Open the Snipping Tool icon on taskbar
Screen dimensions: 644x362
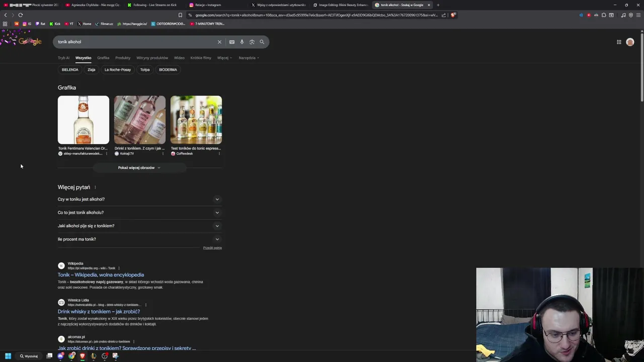pyautogui.click(x=115, y=356)
